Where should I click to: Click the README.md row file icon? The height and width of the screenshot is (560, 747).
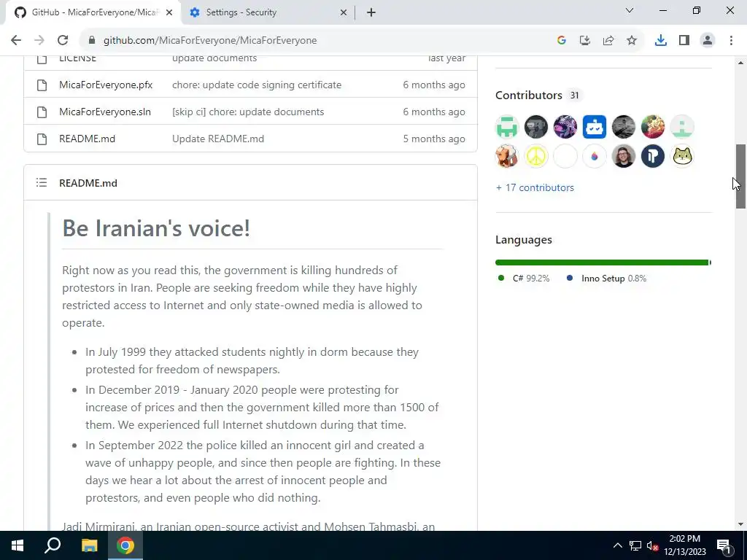pyautogui.click(x=42, y=139)
